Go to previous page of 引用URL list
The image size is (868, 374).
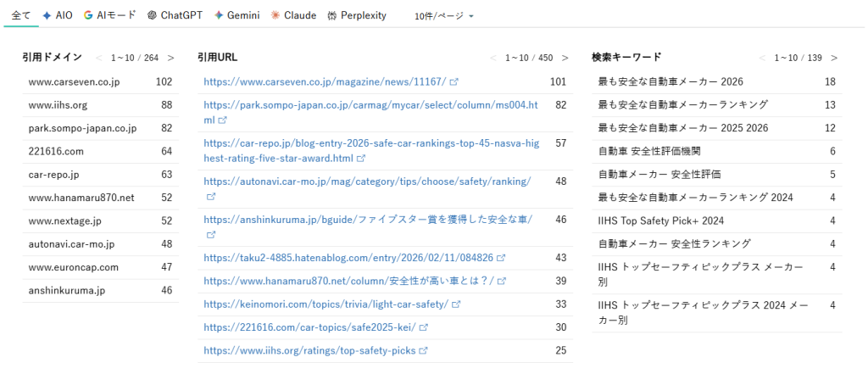(x=493, y=58)
